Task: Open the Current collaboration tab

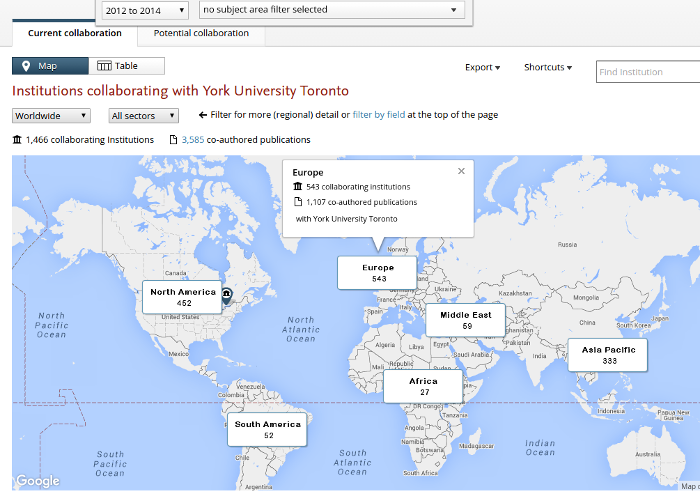Action: click(75, 33)
